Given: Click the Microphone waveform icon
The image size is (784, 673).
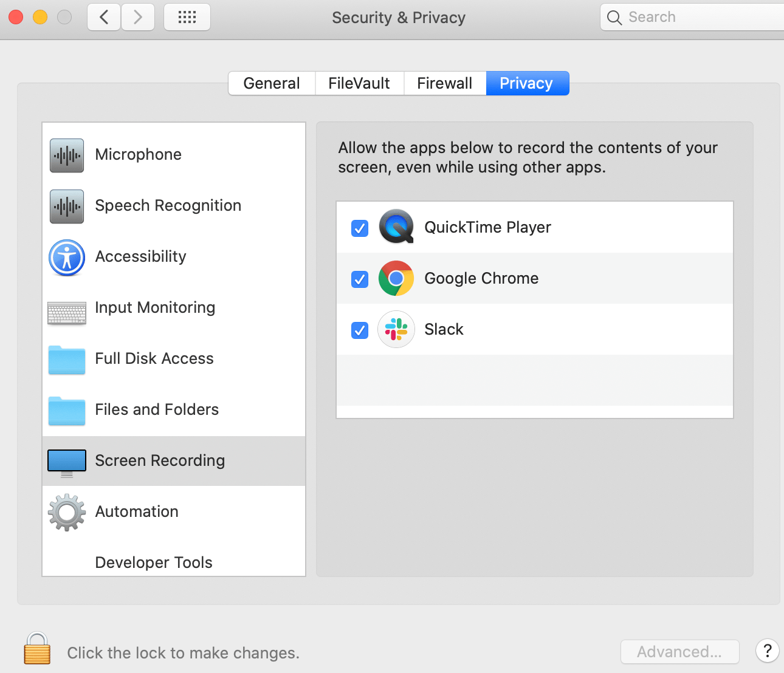Looking at the screenshot, I should (x=67, y=155).
